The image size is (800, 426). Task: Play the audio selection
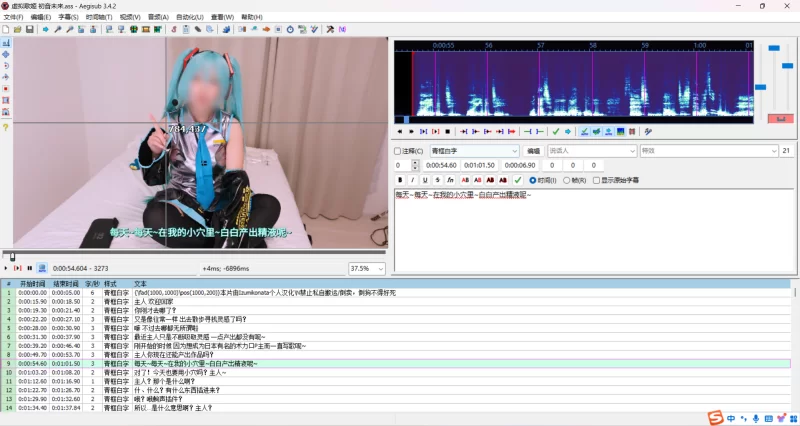[x=423, y=132]
